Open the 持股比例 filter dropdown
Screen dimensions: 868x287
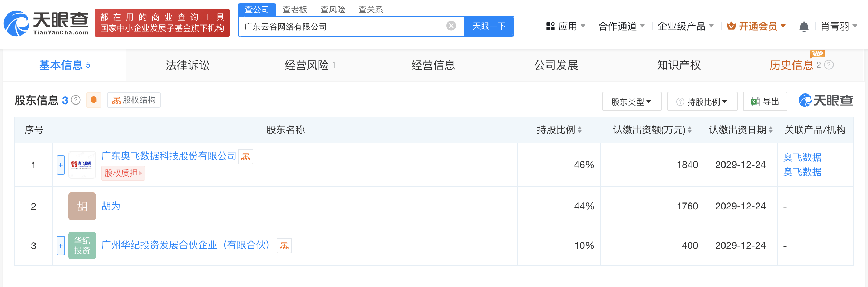[702, 102]
